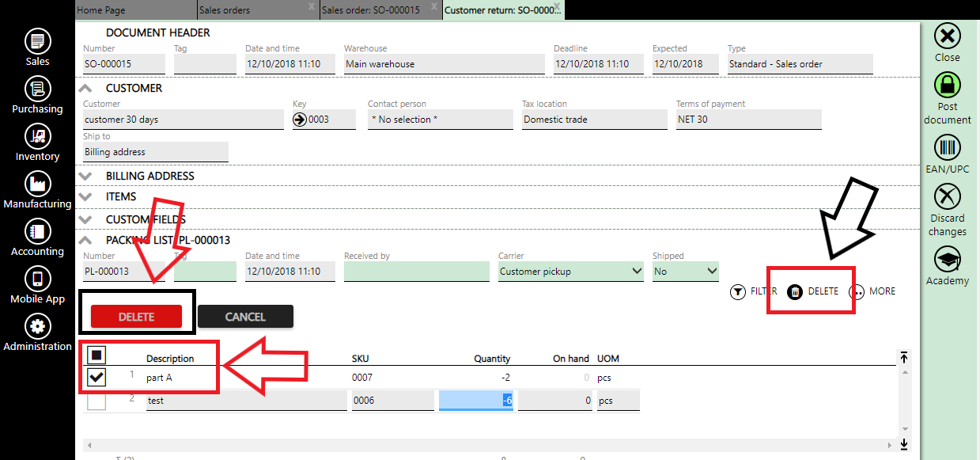Screen dimensions: 980x460
Task: Click the trash Delete icon
Action: (795, 291)
